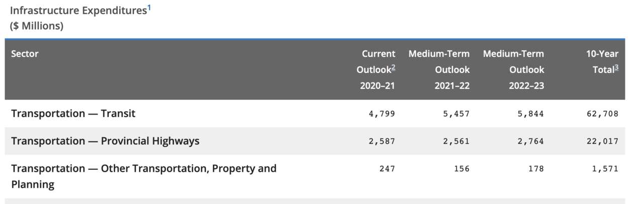Image resolution: width=644 pixels, height=204 pixels.
Task: Select the Medium-Term Outlook 2022–23 header
Action: tap(513, 70)
